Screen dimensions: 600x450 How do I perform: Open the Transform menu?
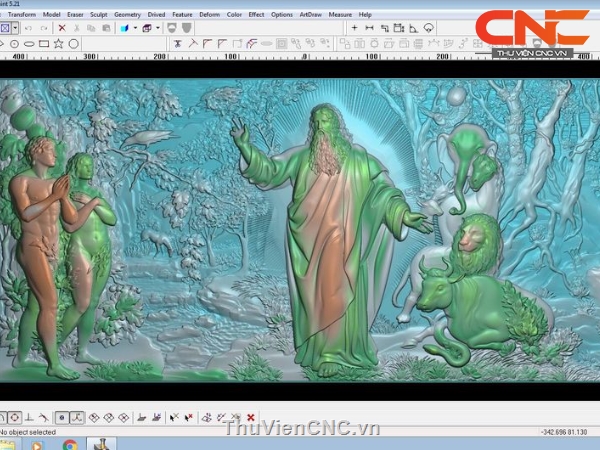point(22,15)
